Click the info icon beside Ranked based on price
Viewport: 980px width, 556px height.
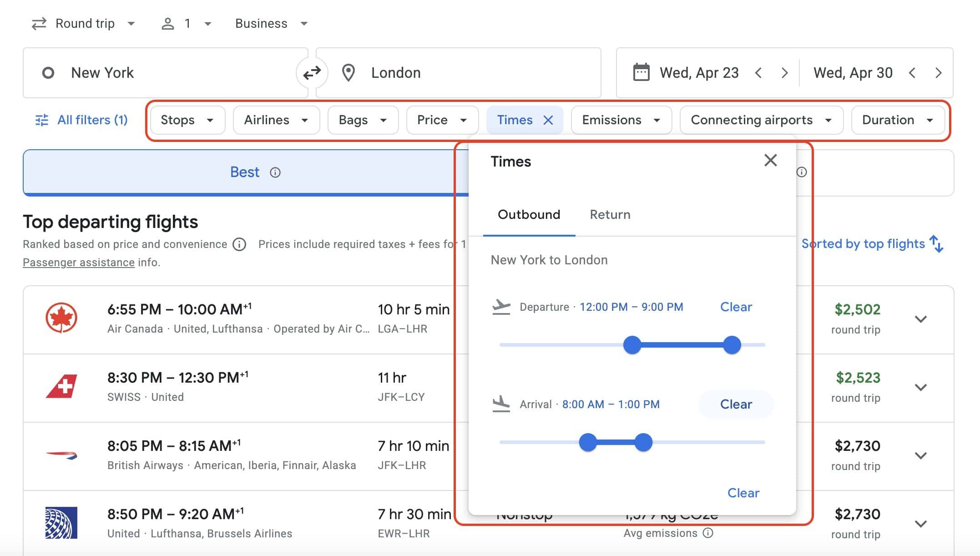click(239, 244)
